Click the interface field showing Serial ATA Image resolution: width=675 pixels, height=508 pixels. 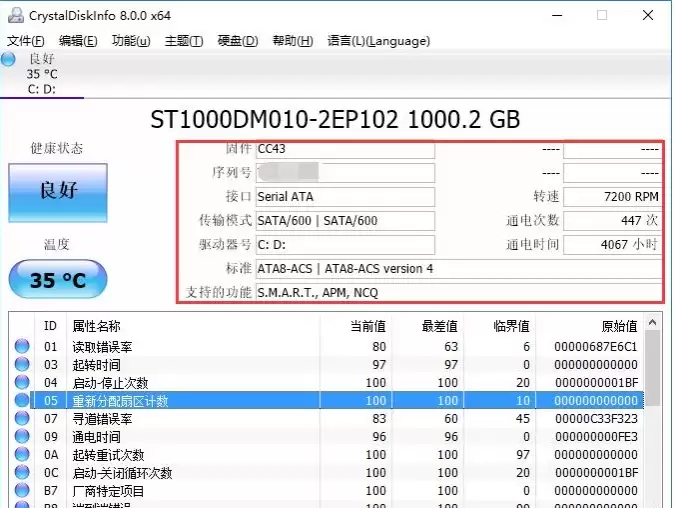point(345,197)
